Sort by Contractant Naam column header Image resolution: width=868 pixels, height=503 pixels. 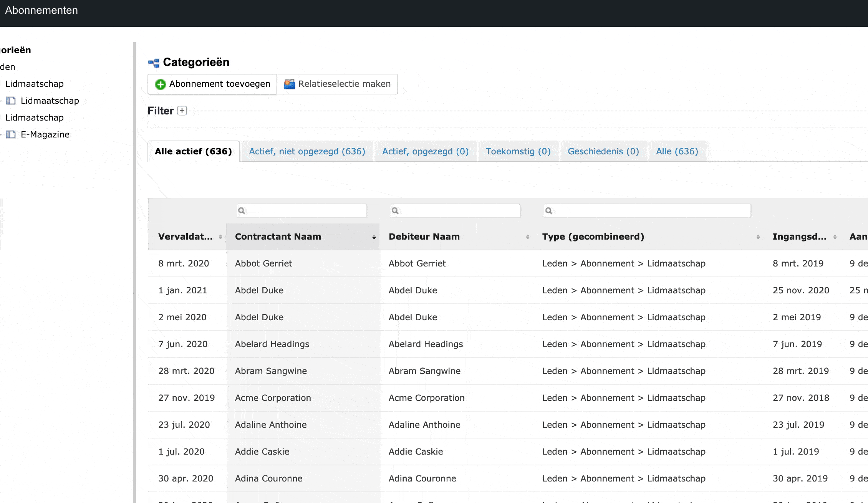[x=278, y=237]
